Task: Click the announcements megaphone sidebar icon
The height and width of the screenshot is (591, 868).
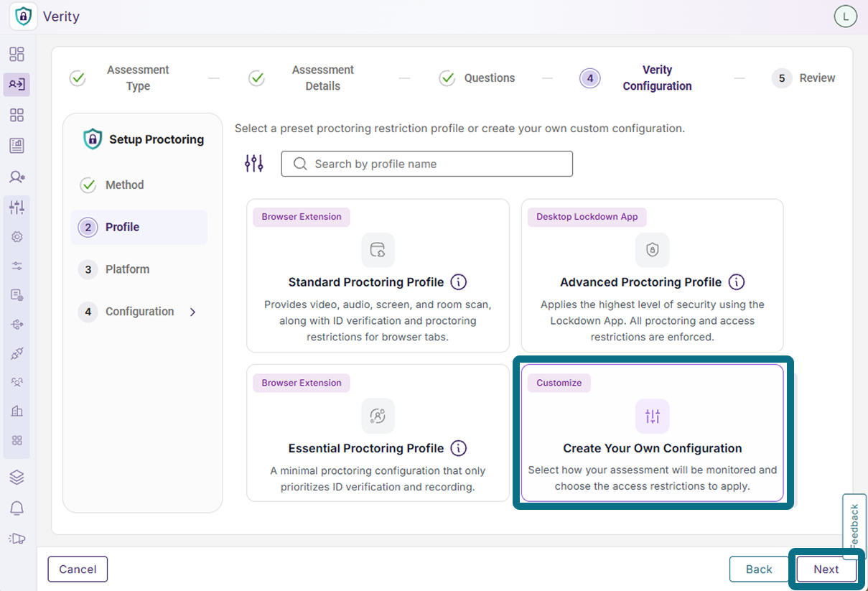Action: point(17,539)
